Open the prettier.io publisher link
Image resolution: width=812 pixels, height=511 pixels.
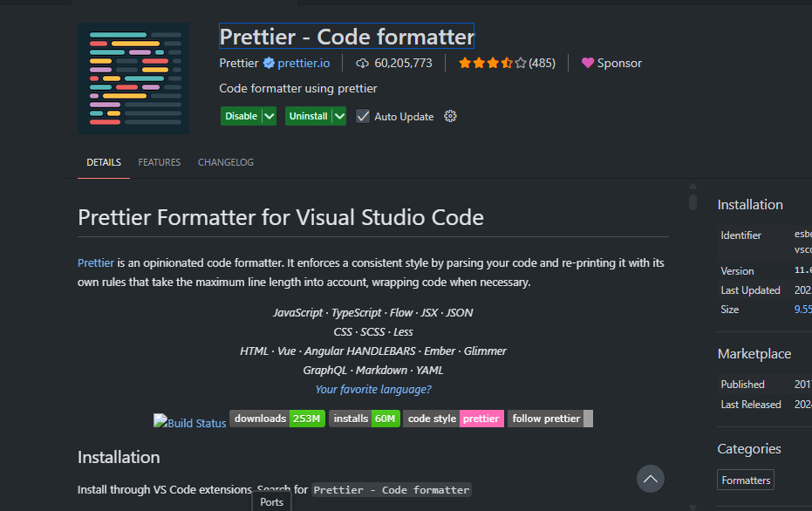click(304, 63)
